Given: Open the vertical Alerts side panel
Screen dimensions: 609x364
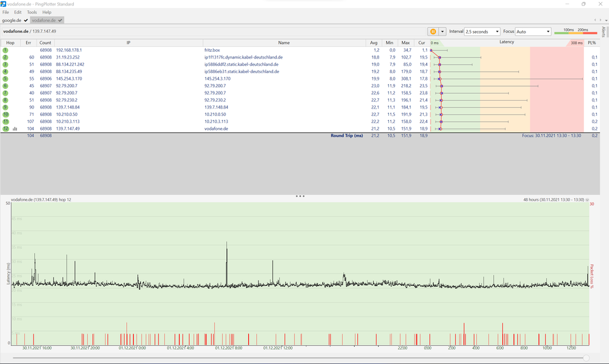Looking at the screenshot, I should click(x=603, y=32).
